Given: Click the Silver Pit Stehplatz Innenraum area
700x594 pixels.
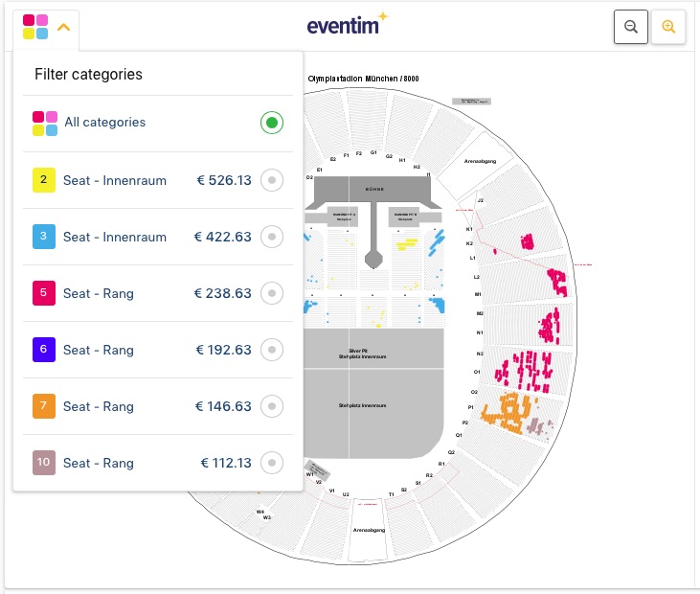Looking at the screenshot, I should 373,349.
